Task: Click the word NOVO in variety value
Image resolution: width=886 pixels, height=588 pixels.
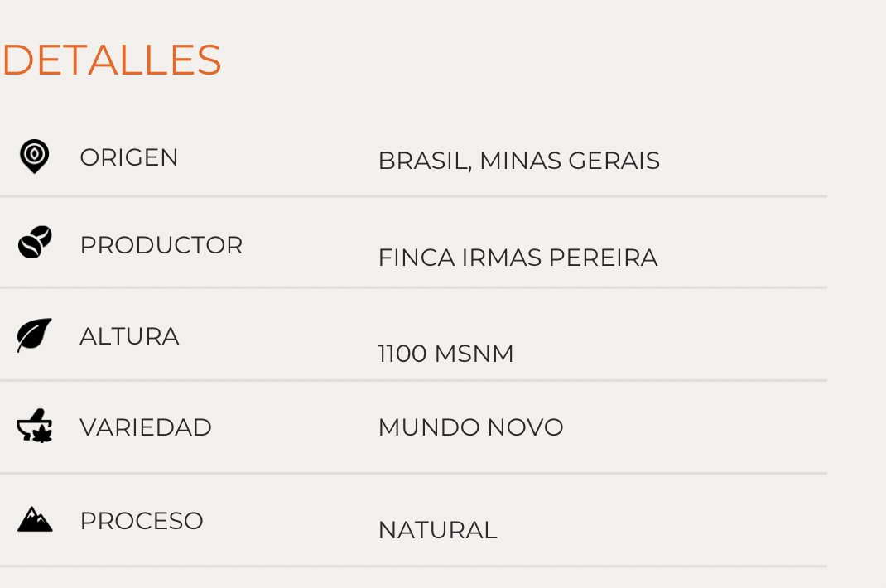Action: (x=525, y=427)
